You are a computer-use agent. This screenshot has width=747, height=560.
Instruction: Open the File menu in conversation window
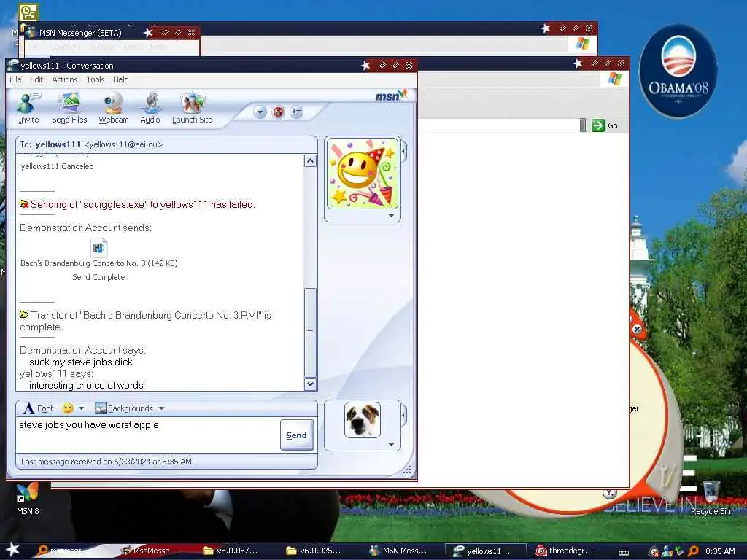tap(15, 79)
